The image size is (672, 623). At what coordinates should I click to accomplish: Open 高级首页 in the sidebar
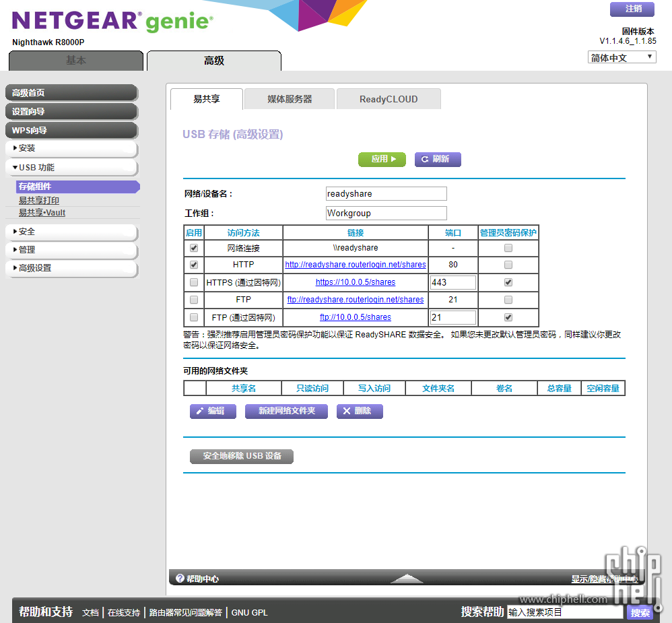coord(71,93)
